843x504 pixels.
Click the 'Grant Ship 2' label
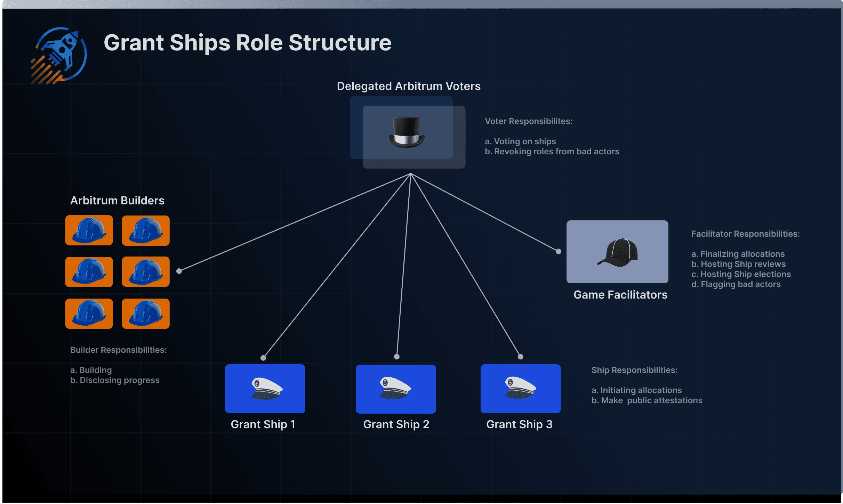click(x=396, y=424)
